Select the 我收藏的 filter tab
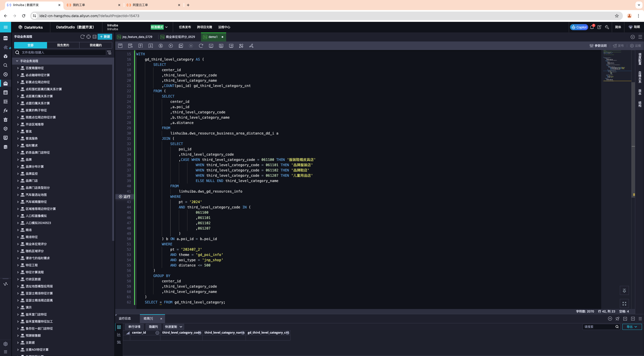Viewport: 644px width, 356px height. click(x=96, y=45)
